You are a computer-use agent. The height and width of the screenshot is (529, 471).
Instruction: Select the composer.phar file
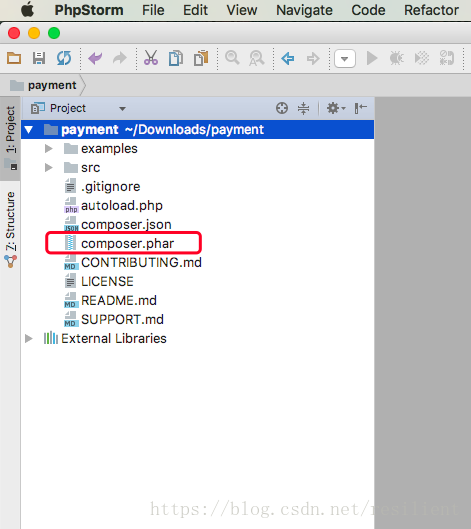pyautogui.click(x=127, y=243)
